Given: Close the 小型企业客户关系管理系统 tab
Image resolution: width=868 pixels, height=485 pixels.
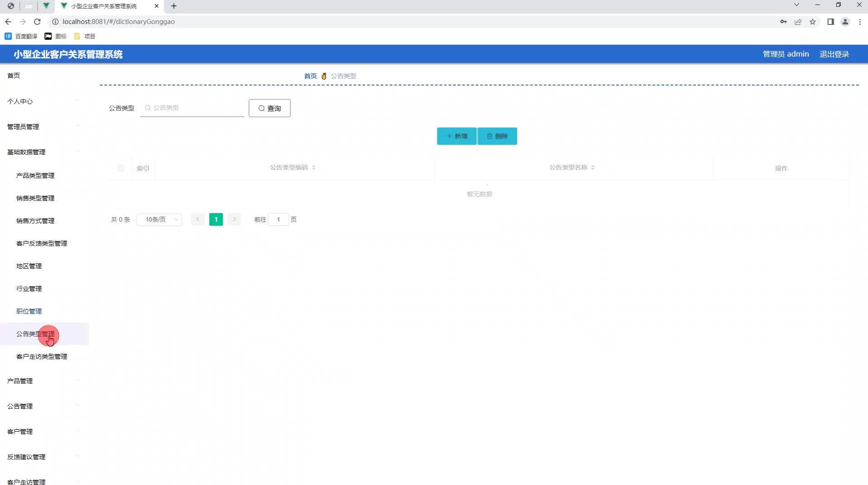Looking at the screenshot, I should 156,6.
